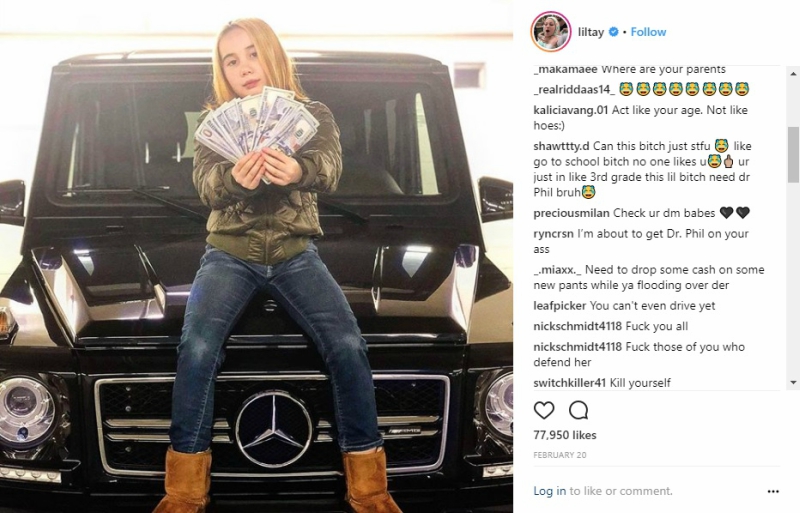The height and width of the screenshot is (513, 800).
Task: Click the scrollbar up arrow
Action: [x=793, y=74]
